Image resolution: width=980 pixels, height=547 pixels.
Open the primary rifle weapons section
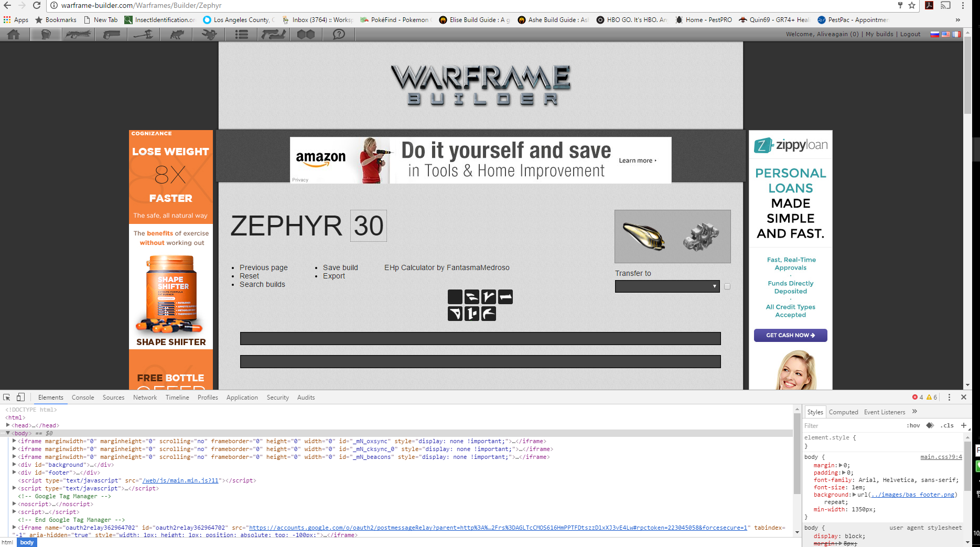(78, 35)
